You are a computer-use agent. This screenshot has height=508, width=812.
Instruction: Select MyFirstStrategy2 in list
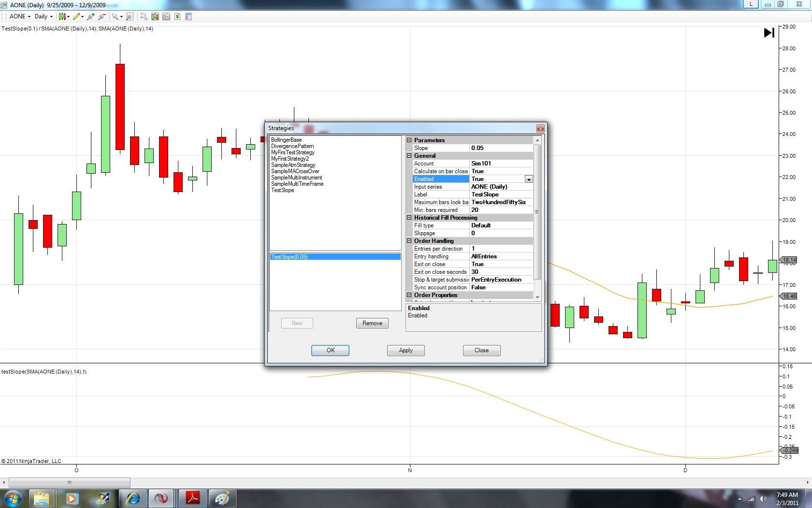(x=290, y=159)
